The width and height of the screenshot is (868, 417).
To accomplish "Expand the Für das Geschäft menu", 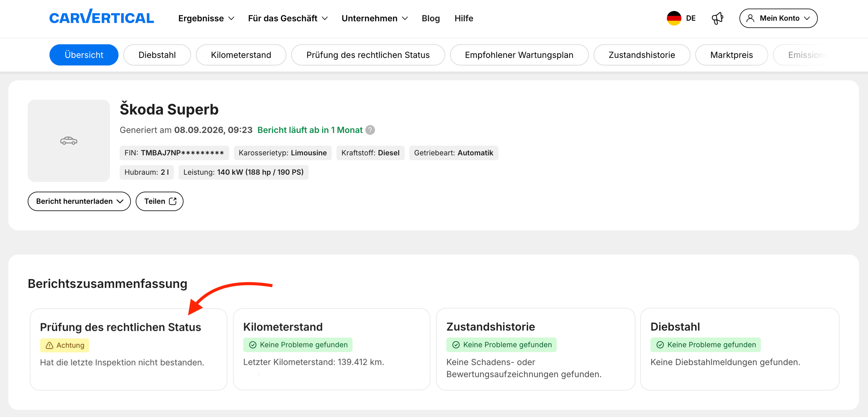I will (x=288, y=18).
